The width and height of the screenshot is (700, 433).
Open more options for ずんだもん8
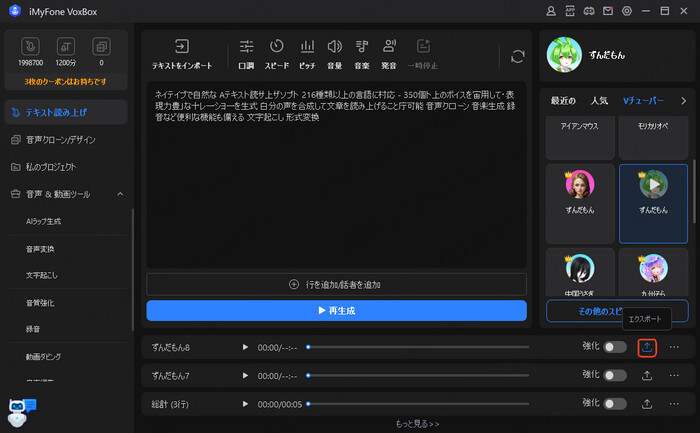674,347
